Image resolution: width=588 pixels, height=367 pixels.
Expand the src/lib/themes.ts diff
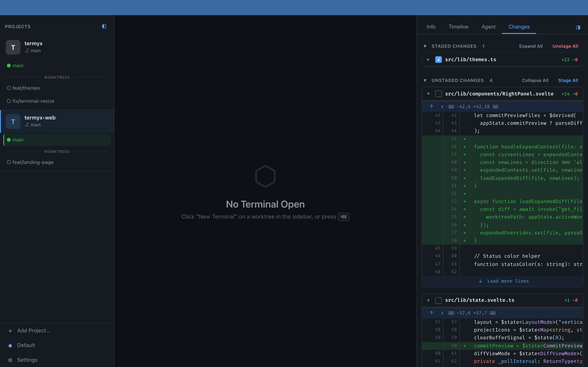pos(428,59)
